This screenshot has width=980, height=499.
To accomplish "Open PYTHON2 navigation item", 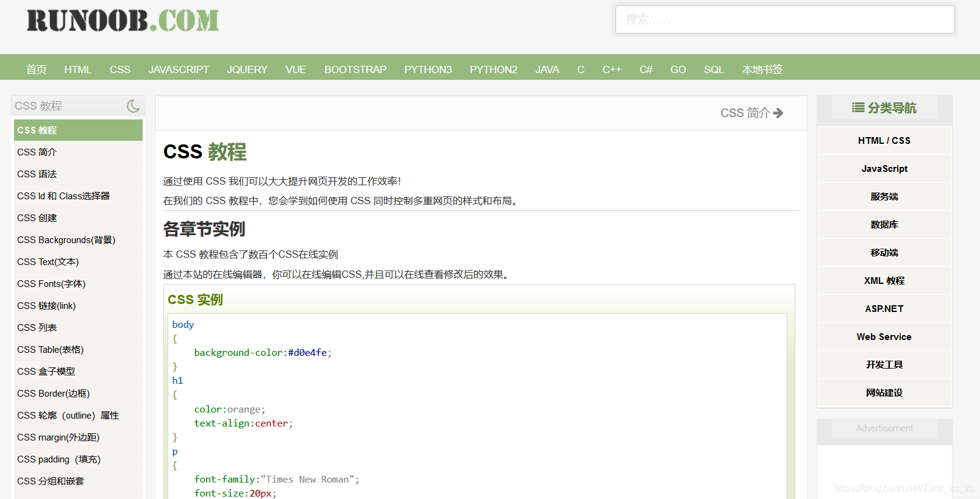I will [x=494, y=69].
